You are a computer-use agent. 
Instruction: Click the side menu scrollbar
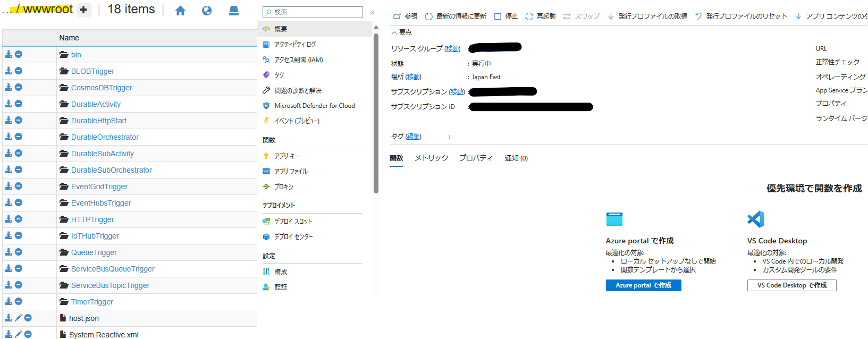tap(376, 113)
